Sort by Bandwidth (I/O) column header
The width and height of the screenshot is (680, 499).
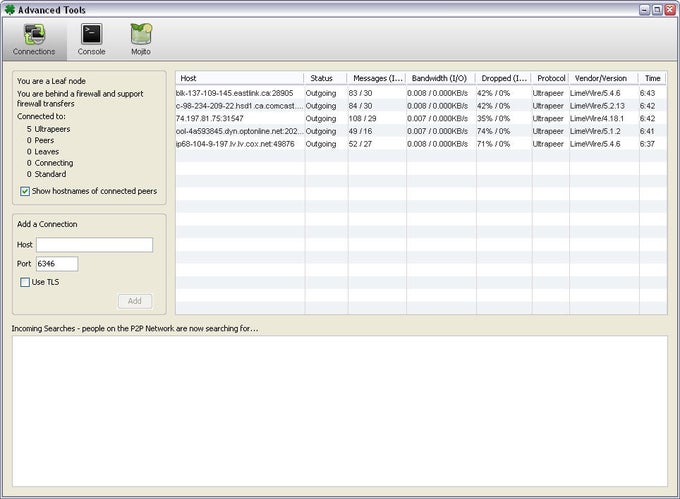point(440,78)
